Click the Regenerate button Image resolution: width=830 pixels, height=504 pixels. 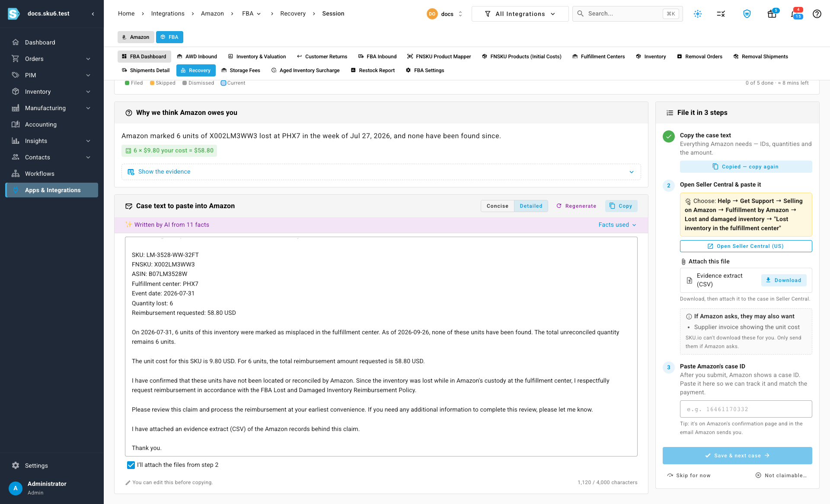(576, 206)
